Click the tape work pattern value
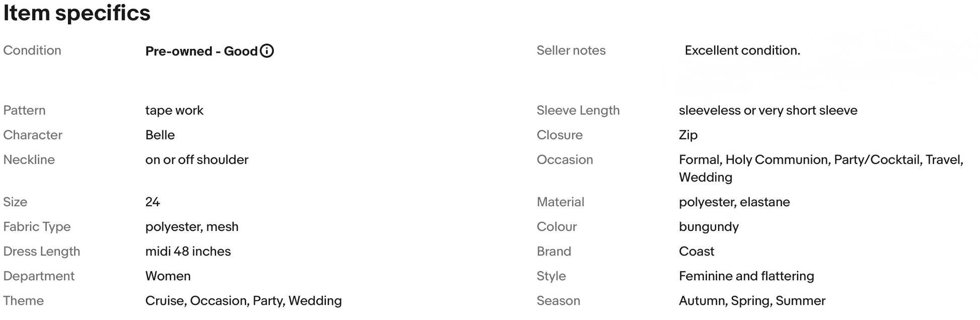The image size is (980, 320). [174, 110]
